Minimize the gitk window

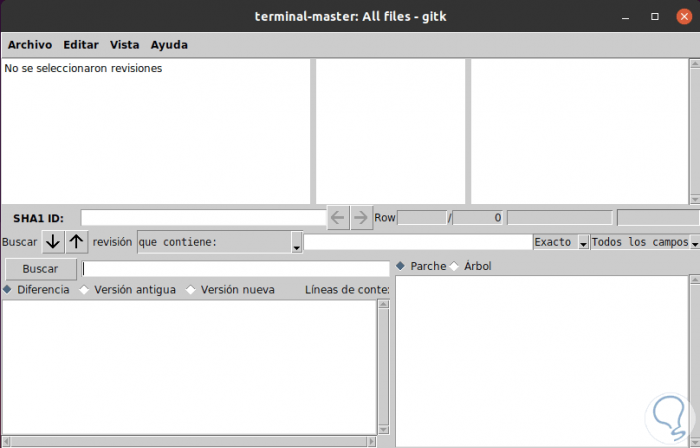[x=625, y=17]
